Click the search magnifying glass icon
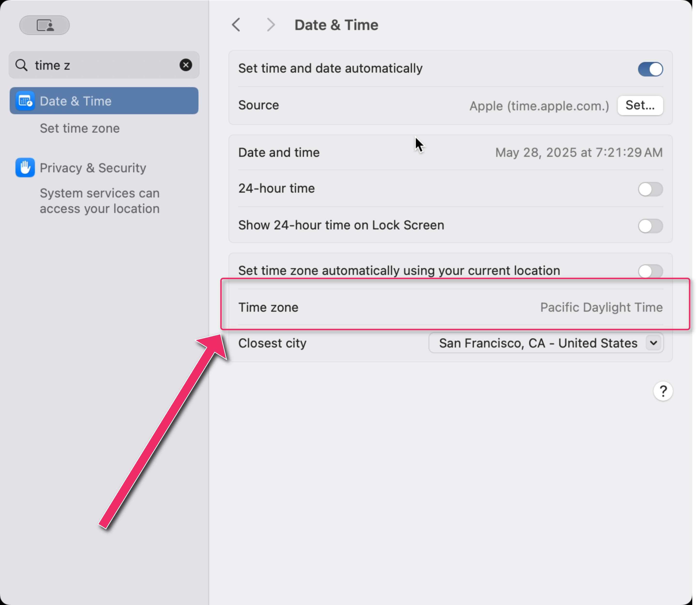 (22, 65)
